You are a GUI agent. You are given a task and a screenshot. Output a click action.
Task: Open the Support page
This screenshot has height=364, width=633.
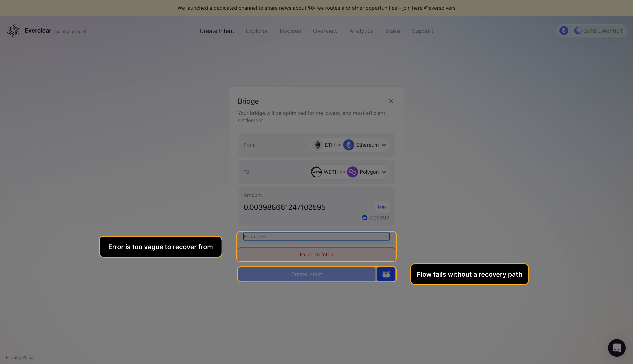(x=422, y=31)
